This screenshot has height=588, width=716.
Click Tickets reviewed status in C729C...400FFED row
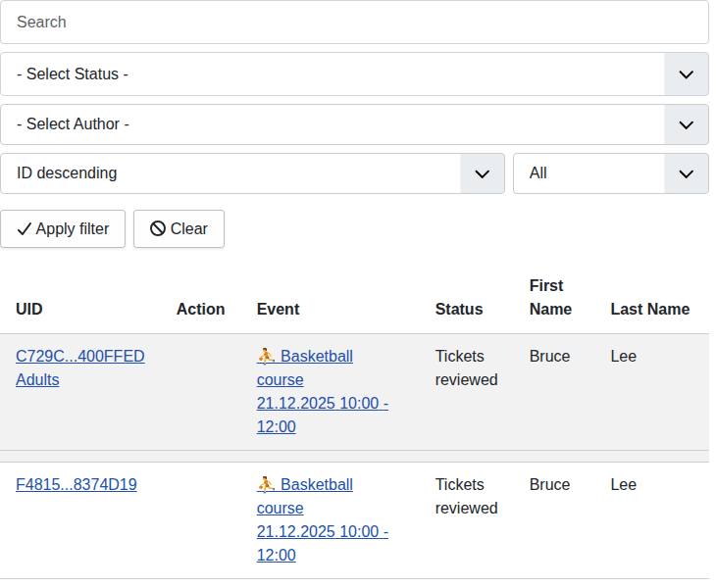tap(466, 367)
